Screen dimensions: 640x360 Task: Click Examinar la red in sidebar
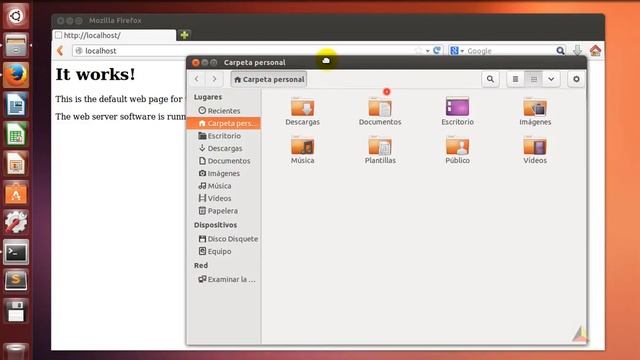click(x=224, y=280)
